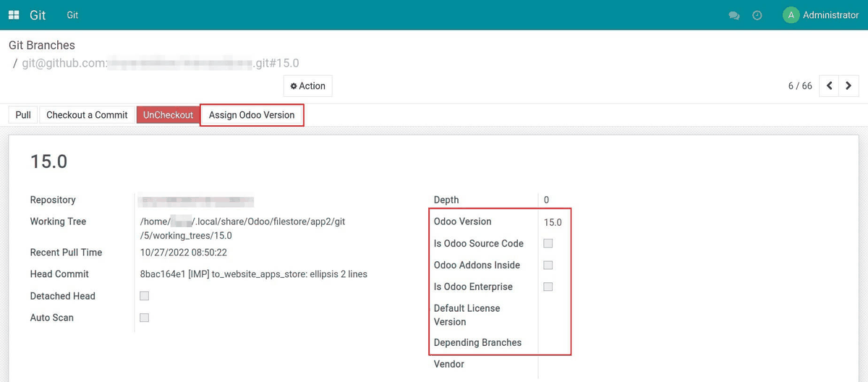Click the Pull button

point(23,115)
